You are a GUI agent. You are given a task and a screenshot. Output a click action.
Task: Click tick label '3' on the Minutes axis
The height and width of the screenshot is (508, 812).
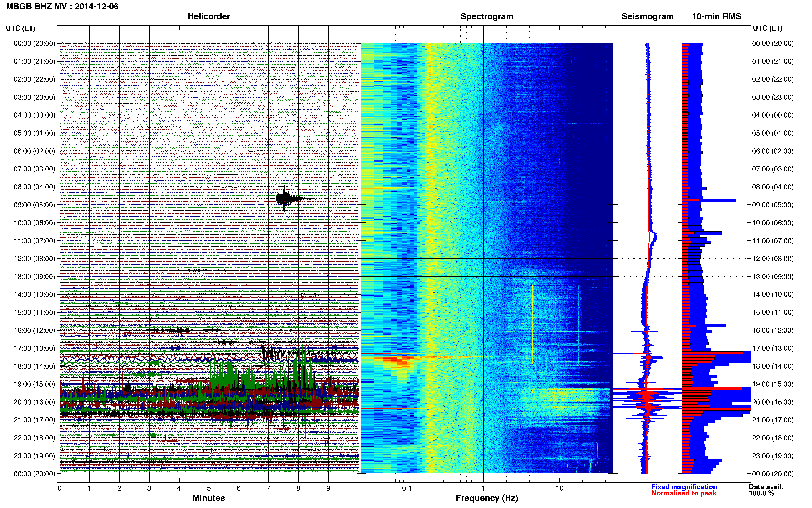tap(149, 488)
